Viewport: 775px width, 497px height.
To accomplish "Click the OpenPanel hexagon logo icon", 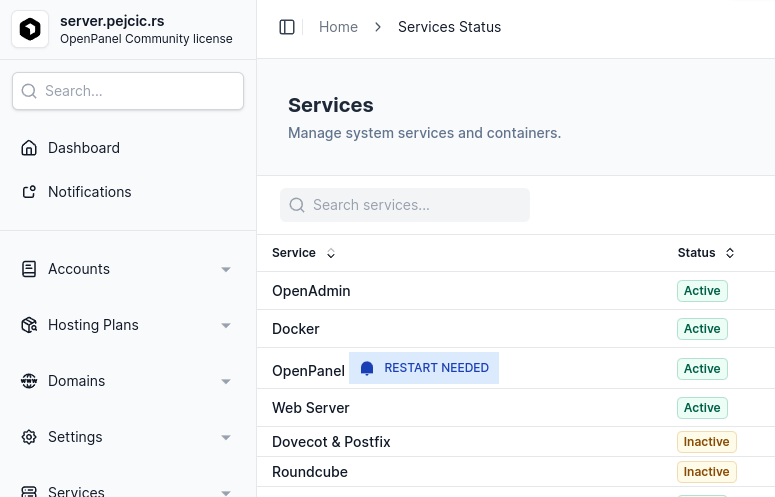I will pyautogui.click(x=30, y=29).
